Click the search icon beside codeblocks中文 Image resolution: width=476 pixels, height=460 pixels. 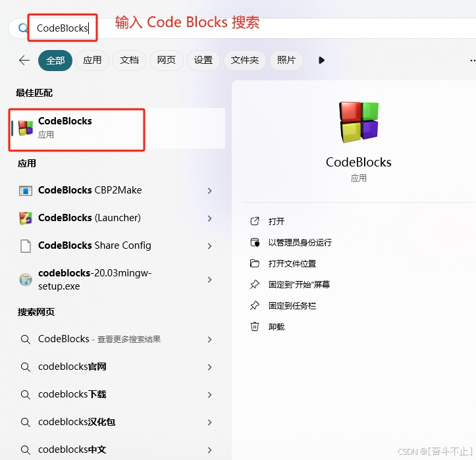[26, 450]
